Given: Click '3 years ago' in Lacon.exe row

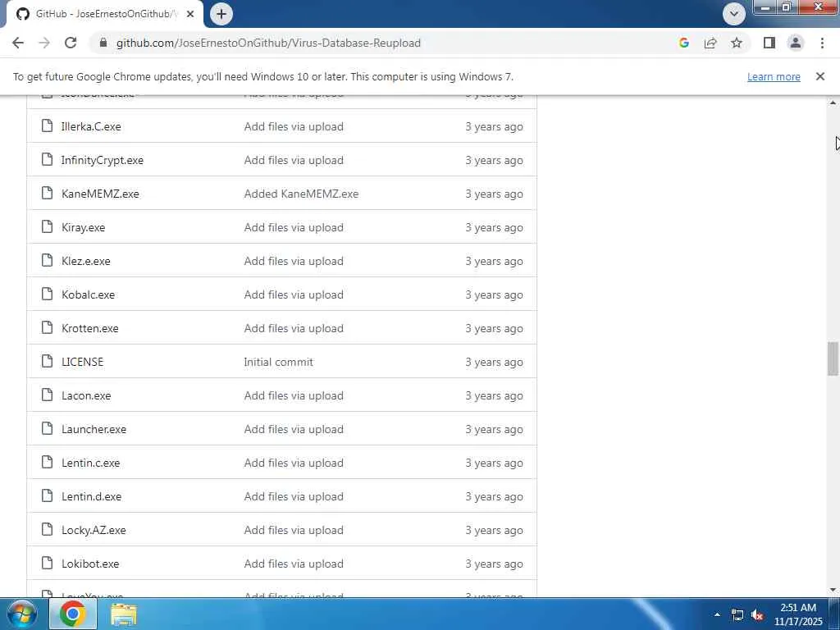Looking at the screenshot, I should pos(494,396).
